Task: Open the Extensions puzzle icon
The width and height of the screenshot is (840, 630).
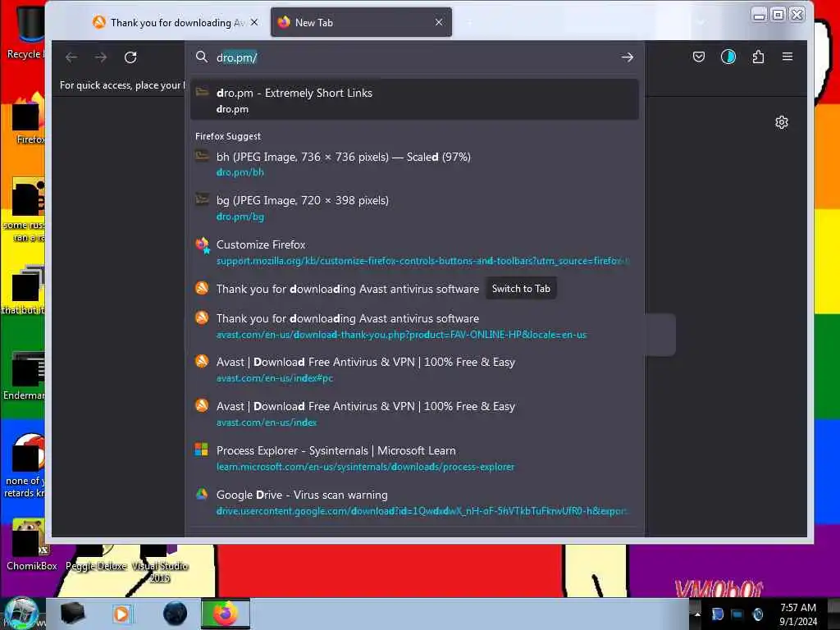Action: pos(758,57)
